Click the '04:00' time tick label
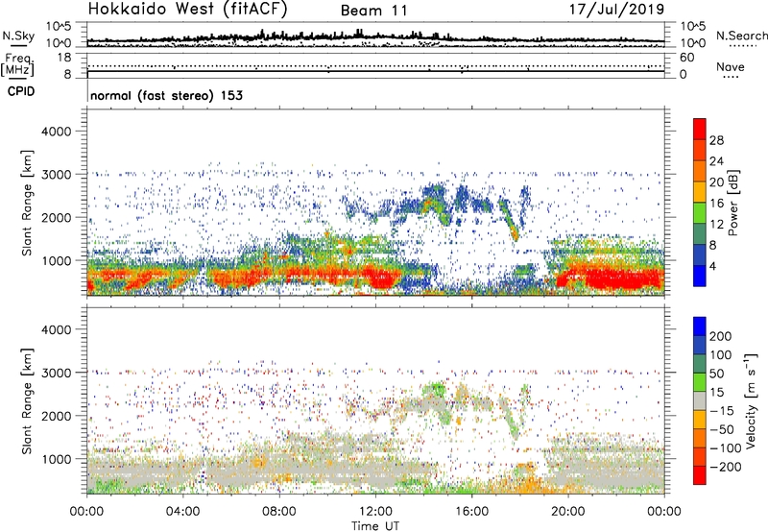Image resolution: width=768 pixels, height=532 pixels. click(182, 512)
